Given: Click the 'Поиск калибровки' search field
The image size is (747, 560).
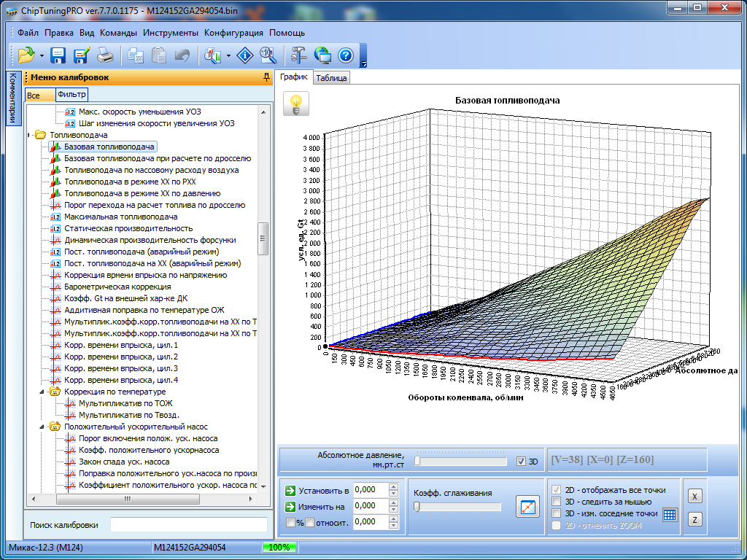Looking at the screenshot, I should [x=188, y=525].
